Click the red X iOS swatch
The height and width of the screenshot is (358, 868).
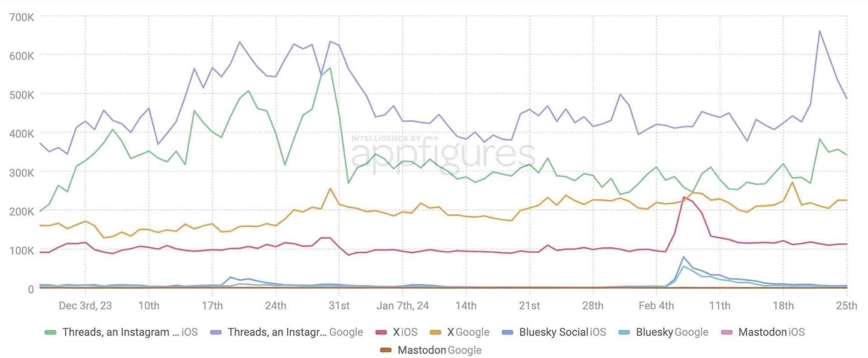(381, 333)
